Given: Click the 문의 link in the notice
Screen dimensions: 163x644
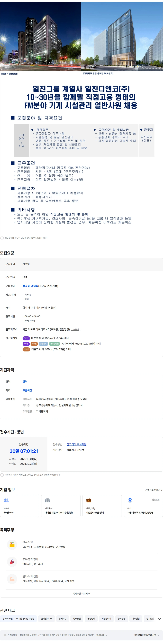Looking at the screenshot, I should [x=37, y=238].
